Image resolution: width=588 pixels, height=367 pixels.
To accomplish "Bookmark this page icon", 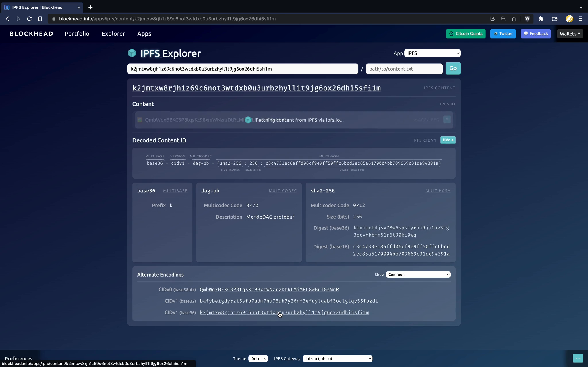I will tap(40, 19).
